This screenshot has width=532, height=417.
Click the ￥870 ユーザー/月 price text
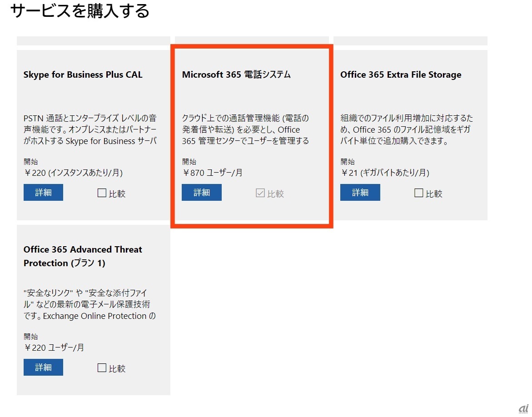212,173
